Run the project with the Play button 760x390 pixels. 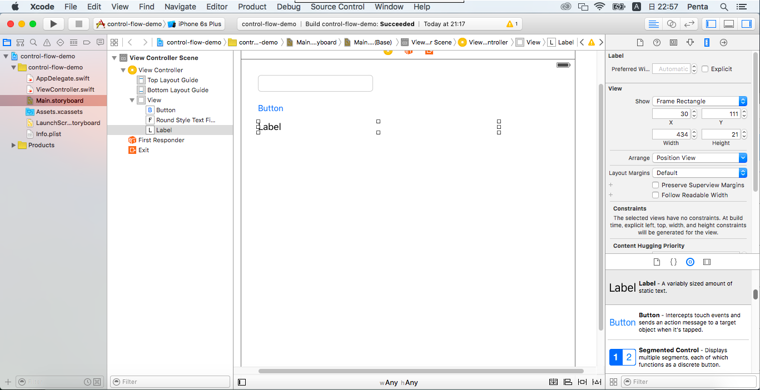[x=54, y=24]
